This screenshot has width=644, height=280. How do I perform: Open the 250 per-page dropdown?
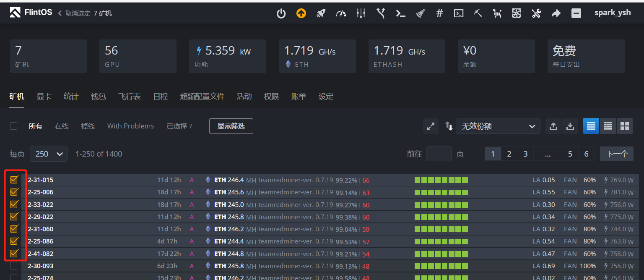coord(48,154)
